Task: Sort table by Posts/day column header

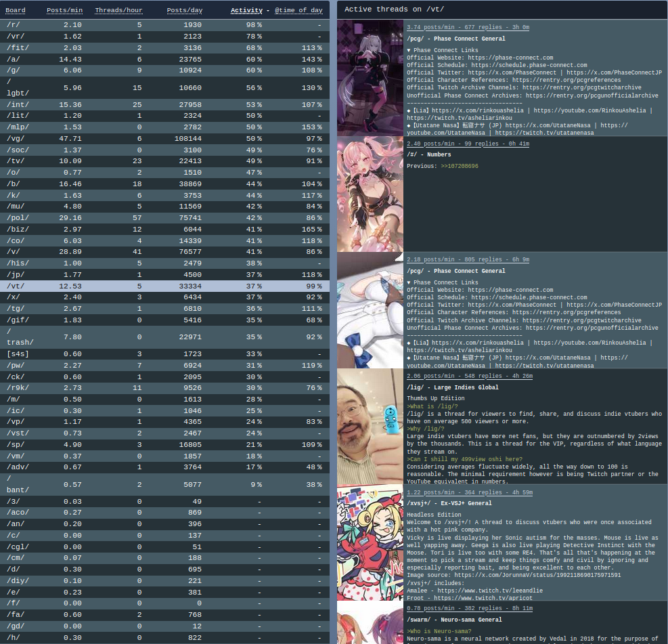Action: click(x=185, y=10)
